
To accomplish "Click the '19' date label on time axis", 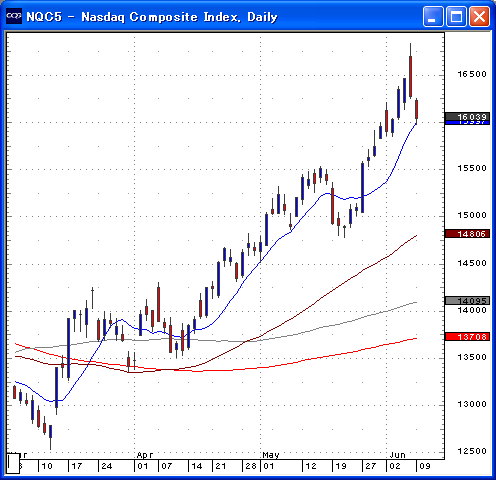I will [341, 466].
